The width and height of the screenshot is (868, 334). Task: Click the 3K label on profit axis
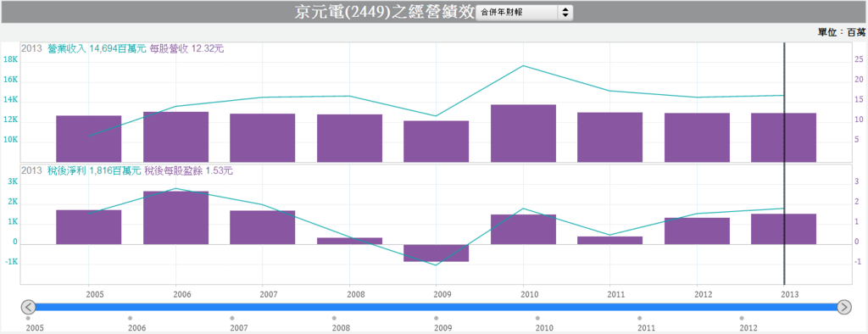point(13,182)
